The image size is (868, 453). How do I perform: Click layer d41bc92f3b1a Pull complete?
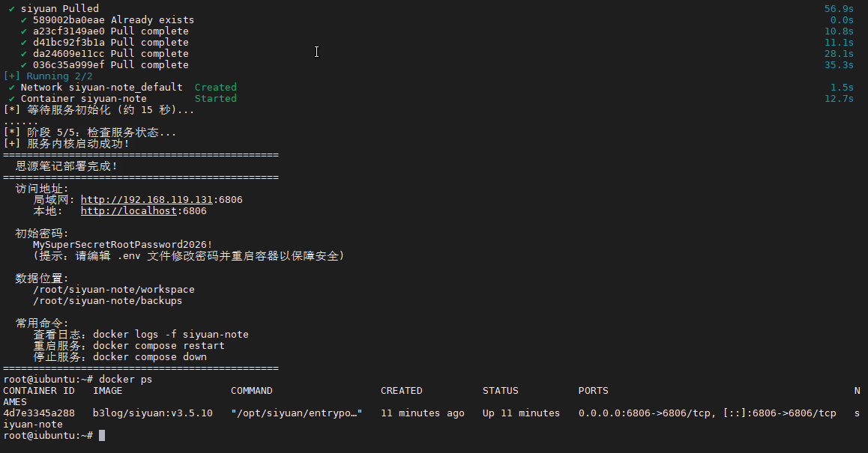111,42
